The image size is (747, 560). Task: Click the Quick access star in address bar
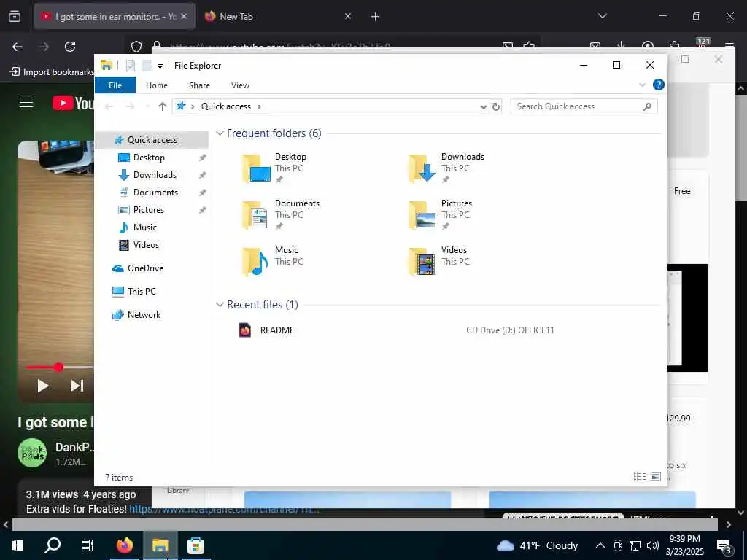[x=181, y=106]
